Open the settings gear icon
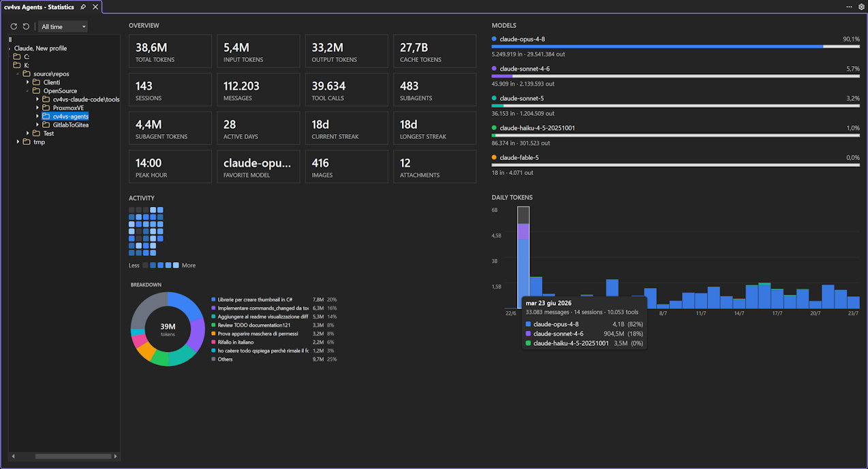Screen dimensions: 868x469 click(x=861, y=6)
